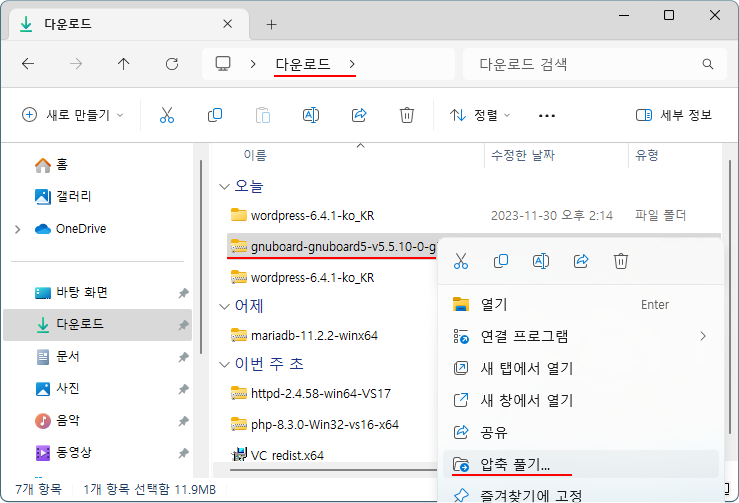Image resolution: width=739 pixels, height=503 pixels.
Task: Unpin 바탕 화면 using its pin icon
Action: (x=183, y=293)
